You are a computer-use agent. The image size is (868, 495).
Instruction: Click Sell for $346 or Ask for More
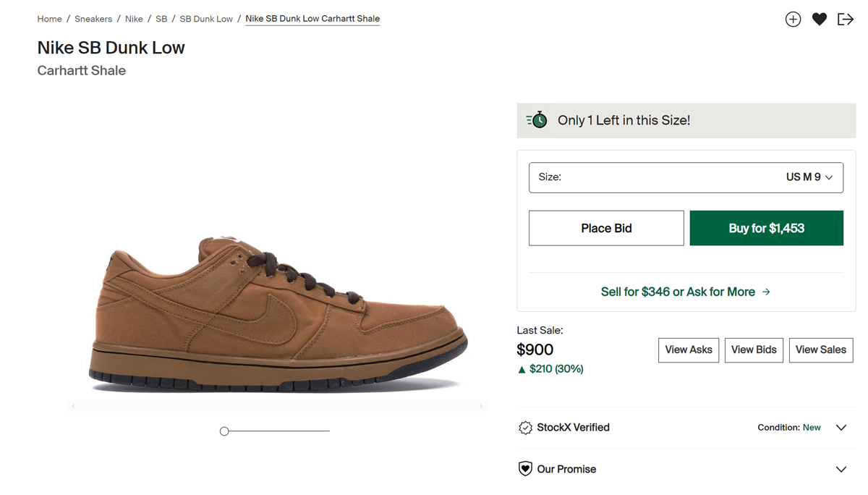(x=685, y=292)
